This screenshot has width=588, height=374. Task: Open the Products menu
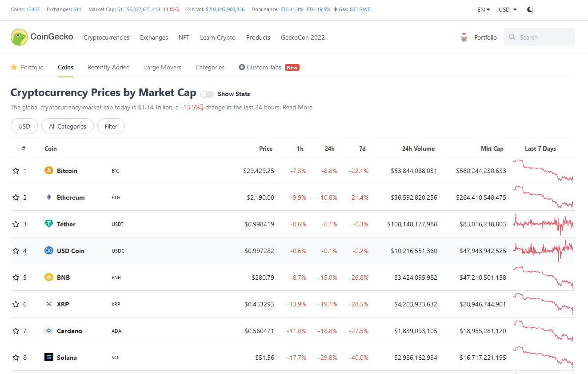[258, 37]
